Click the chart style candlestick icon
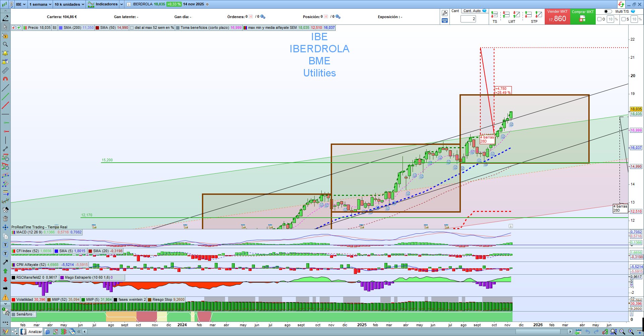644x336 pixels. point(5,4)
